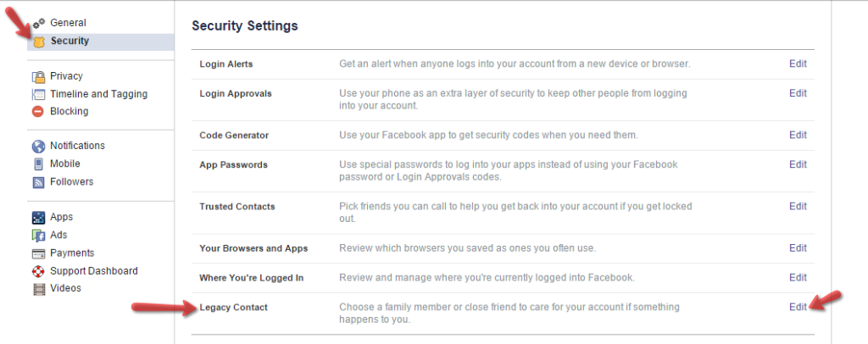Click the General gears icon

point(38,23)
